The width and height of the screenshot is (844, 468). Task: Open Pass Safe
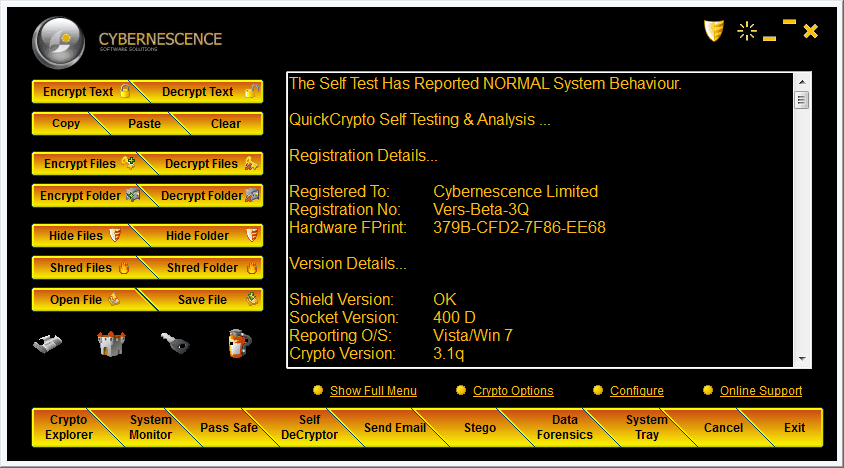[x=229, y=428]
